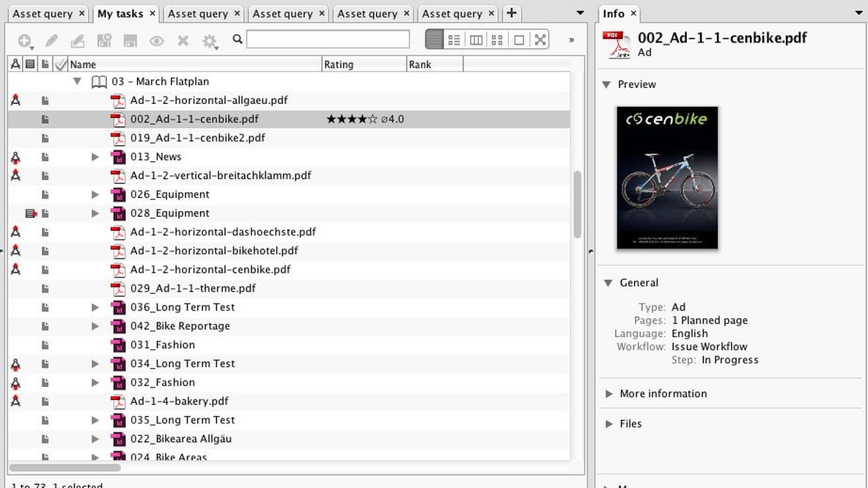
Task: Expand the 022_Bikearea Allgäu item
Action: pos(95,439)
